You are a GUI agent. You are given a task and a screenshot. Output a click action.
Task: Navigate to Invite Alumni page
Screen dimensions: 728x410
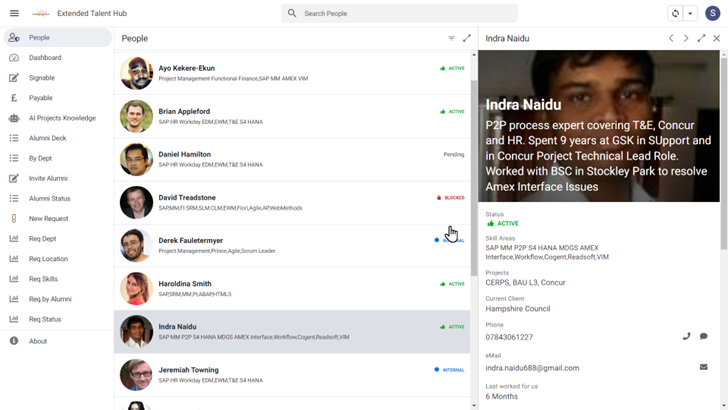(x=48, y=178)
